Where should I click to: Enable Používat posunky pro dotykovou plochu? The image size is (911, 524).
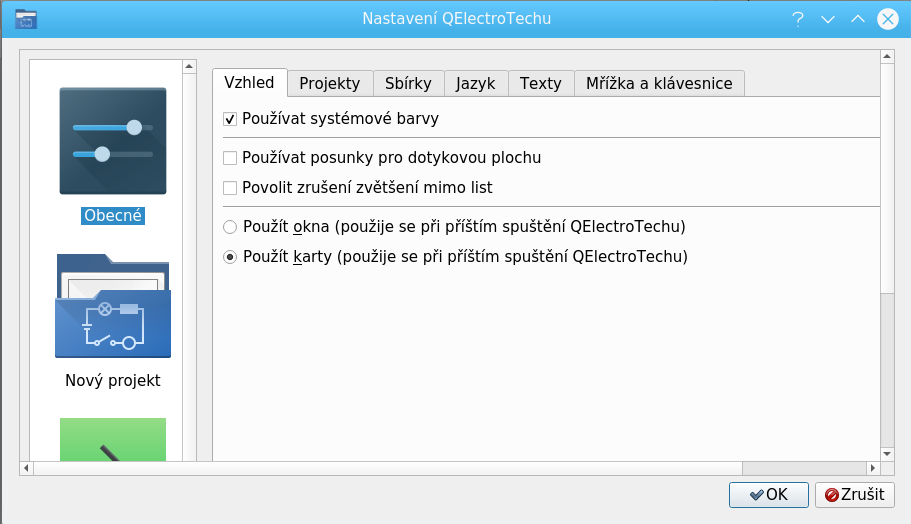(230, 157)
